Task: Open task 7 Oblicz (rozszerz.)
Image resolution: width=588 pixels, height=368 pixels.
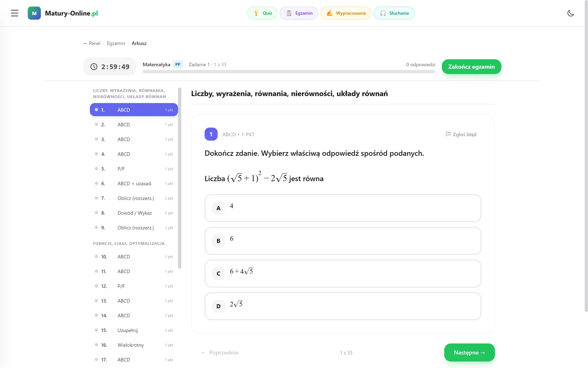Action: pos(134,198)
